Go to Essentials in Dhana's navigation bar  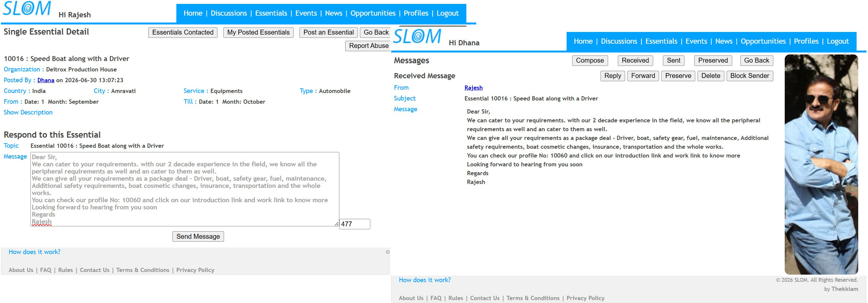pos(661,41)
